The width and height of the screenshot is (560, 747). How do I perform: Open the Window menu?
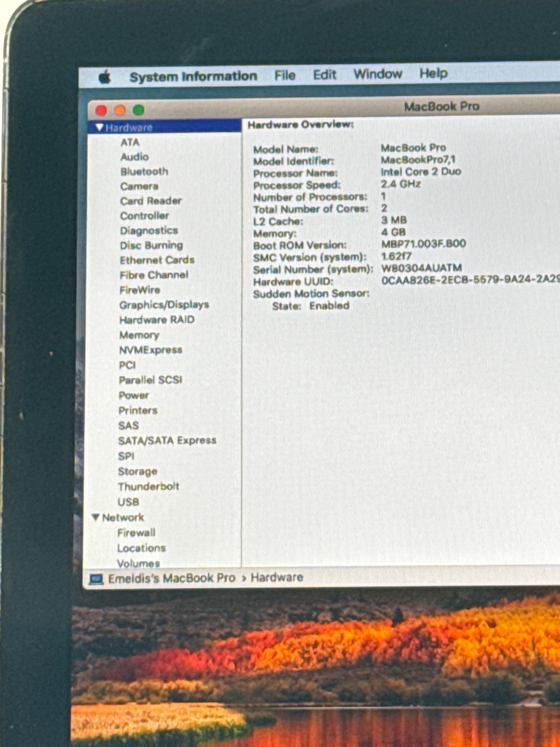[x=377, y=74]
